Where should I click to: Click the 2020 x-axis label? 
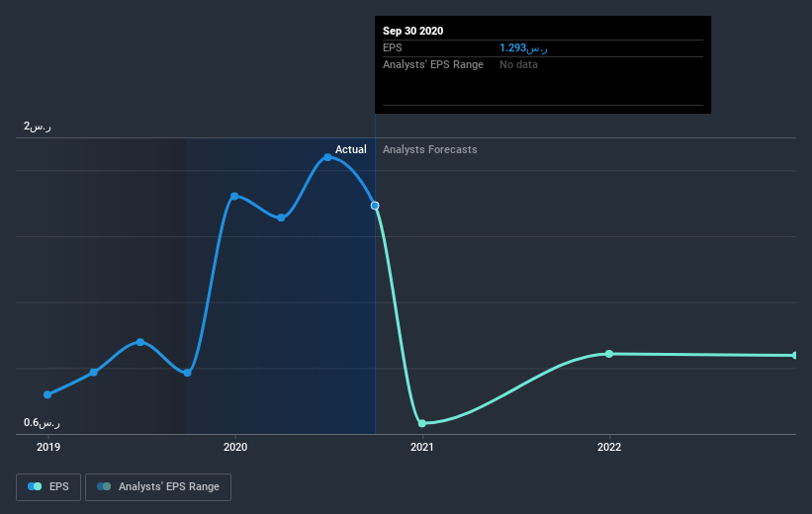tap(235, 447)
